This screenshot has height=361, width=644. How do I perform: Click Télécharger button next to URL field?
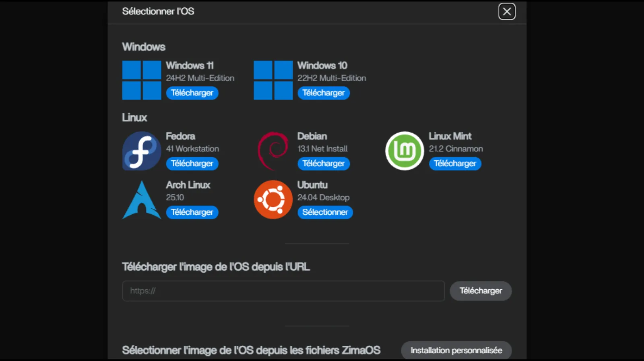(x=481, y=291)
